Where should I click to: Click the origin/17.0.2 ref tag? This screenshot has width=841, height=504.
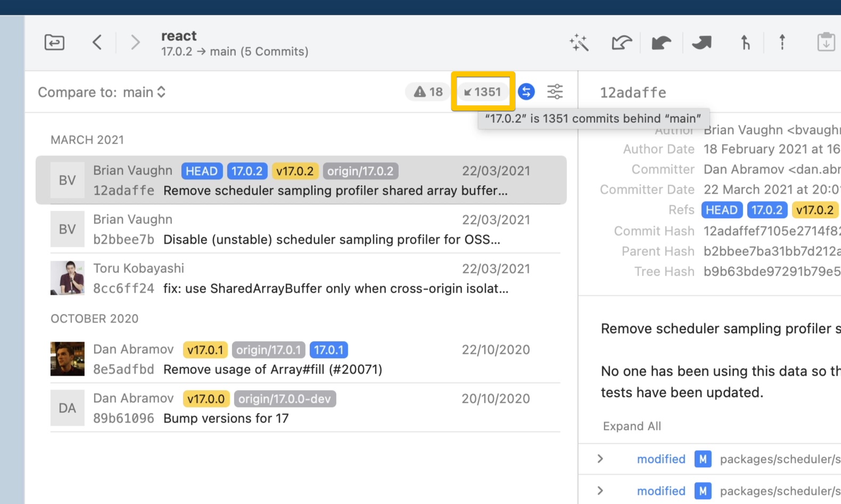click(360, 171)
